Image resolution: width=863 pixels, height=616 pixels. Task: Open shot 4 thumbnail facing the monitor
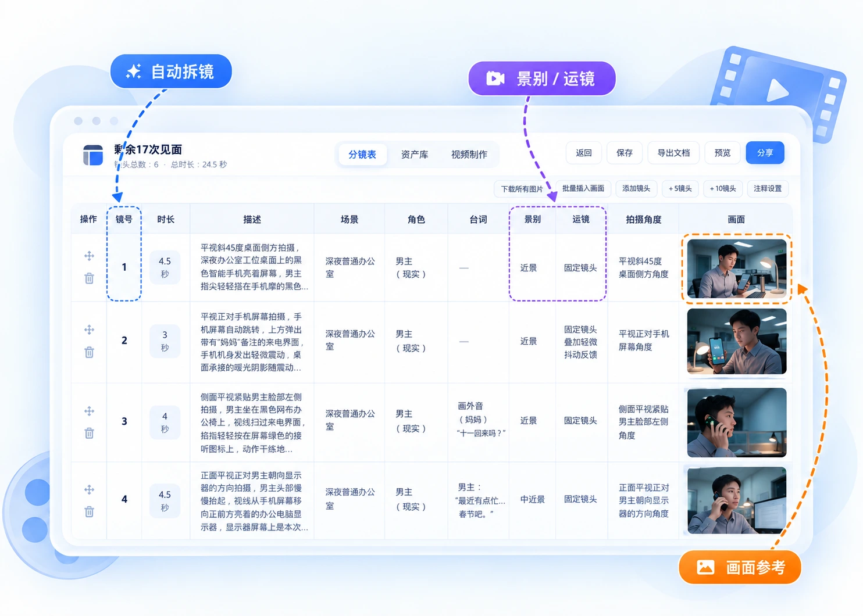(737, 500)
